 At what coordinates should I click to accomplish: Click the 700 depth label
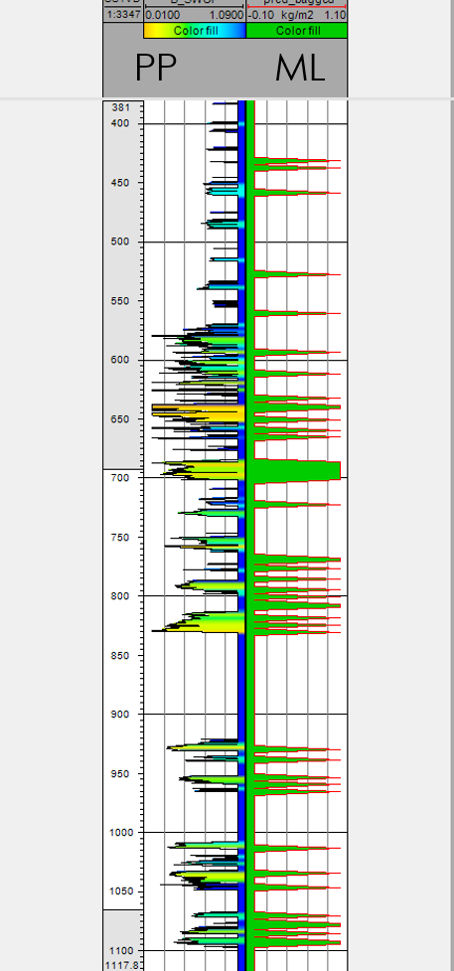[121, 478]
